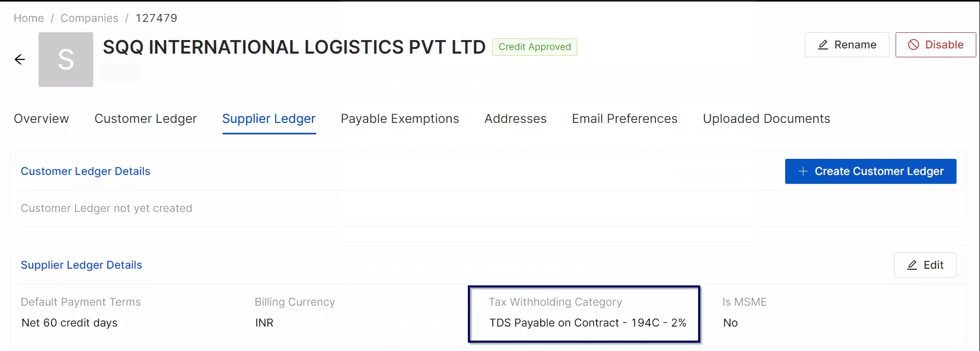Click the company avatar with letter S
980x351 pixels.
click(x=66, y=59)
